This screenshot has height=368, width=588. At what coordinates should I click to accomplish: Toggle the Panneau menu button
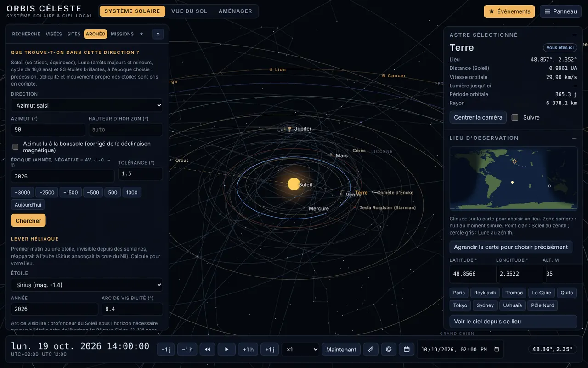pos(560,11)
